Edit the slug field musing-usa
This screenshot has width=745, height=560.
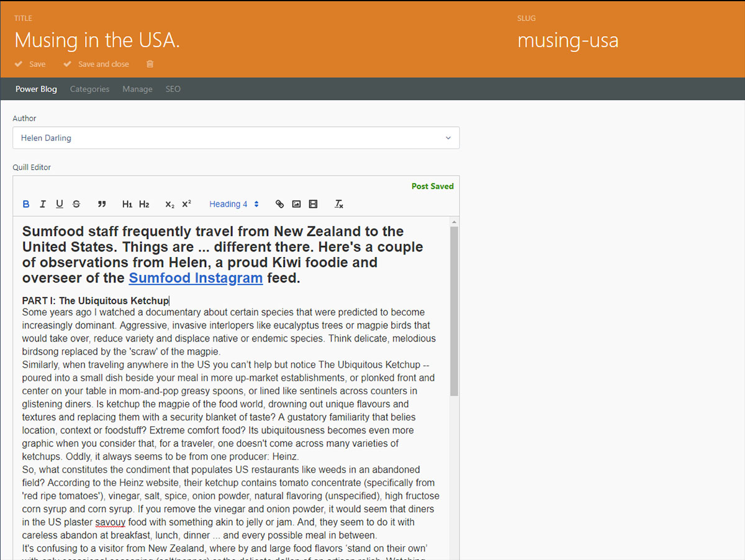(568, 41)
